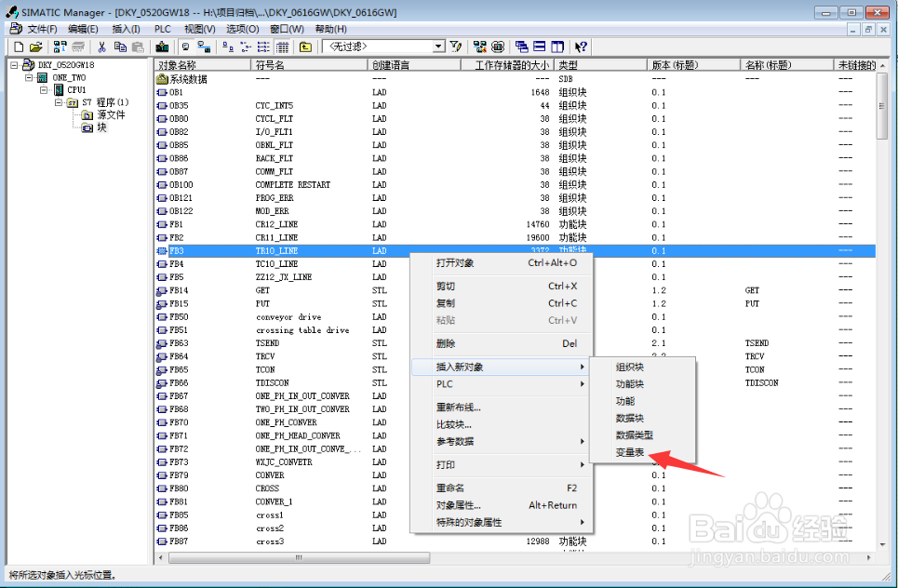Collapse the DKY_0520GW18 project node
This screenshot has height=588, width=898.
14,65
